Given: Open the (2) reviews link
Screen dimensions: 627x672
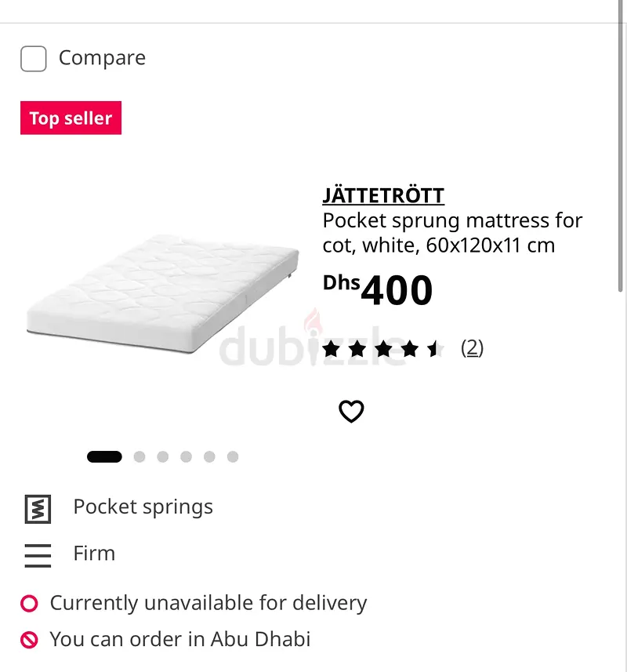Looking at the screenshot, I should tap(472, 348).
